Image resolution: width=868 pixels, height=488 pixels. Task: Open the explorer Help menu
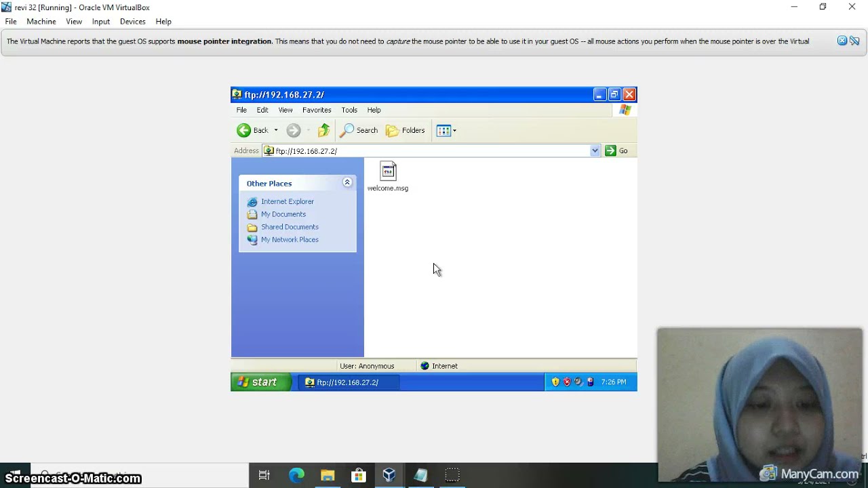[x=374, y=110]
